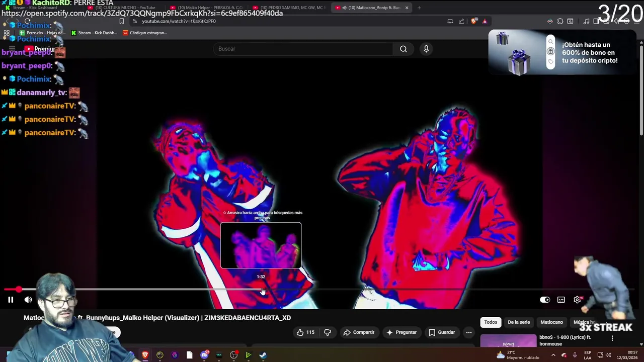644x362 pixels.
Task: Click the Brave Shields lion icon
Action: (474, 21)
